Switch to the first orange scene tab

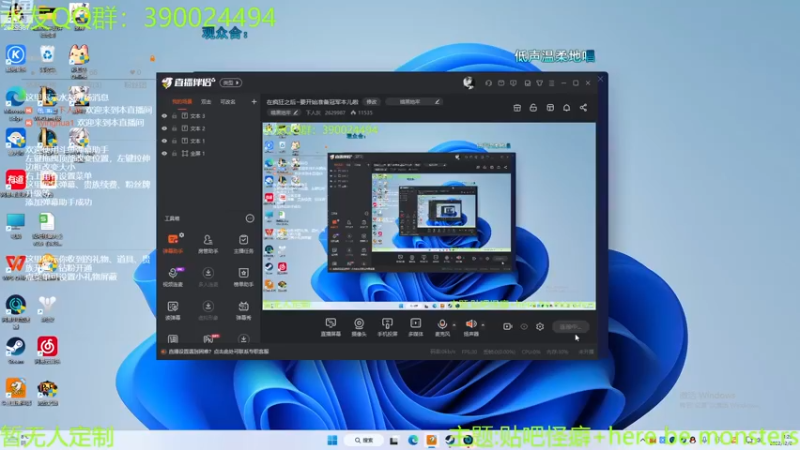182,102
